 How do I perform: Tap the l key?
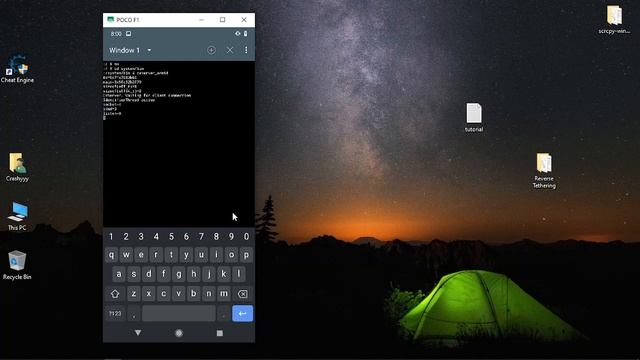(239, 274)
